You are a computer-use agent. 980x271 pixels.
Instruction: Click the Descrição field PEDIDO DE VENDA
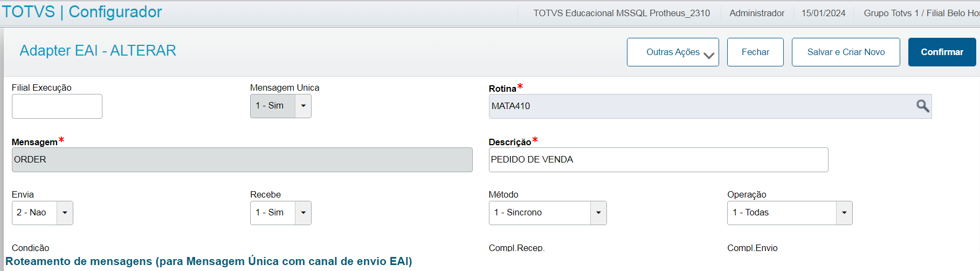click(658, 160)
